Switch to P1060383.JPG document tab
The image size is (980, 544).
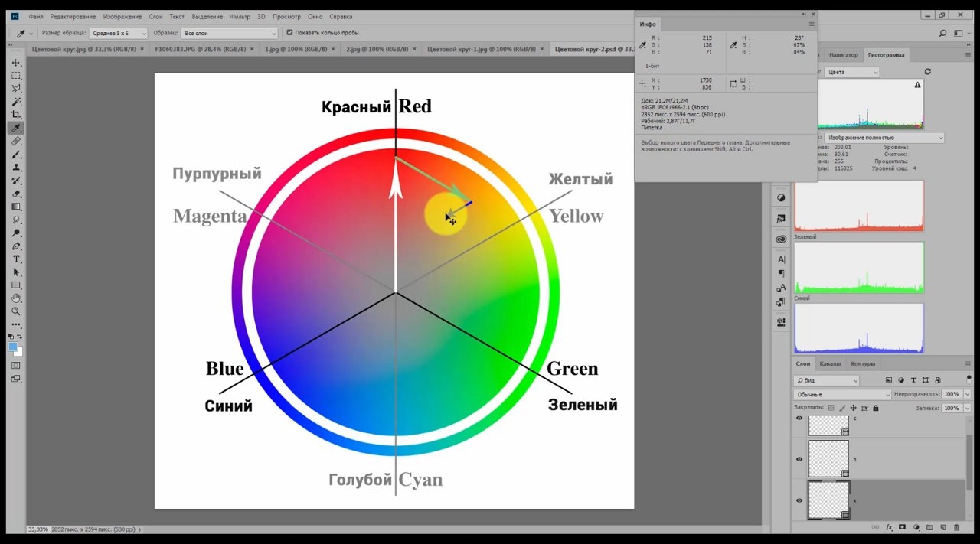pyautogui.click(x=200, y=49)
